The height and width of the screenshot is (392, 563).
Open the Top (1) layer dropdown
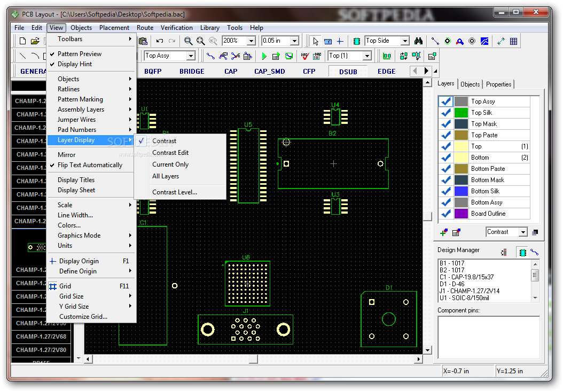367,56
